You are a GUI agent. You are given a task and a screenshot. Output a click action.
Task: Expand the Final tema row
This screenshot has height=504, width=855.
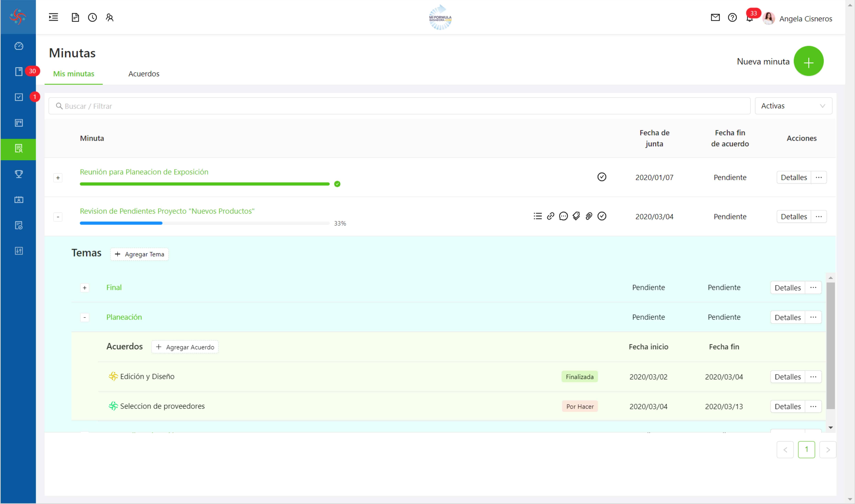(85, 288)
